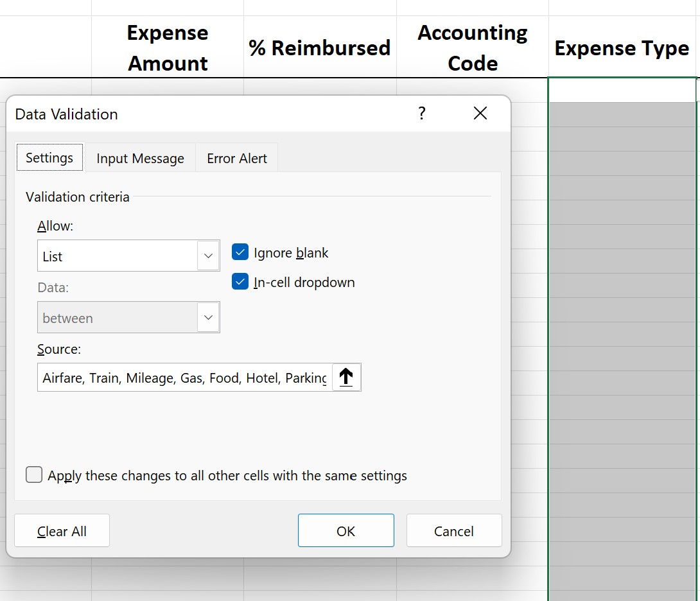Disable the Ignore blank checkbox
The image size is (700, 601).
coord(240,252)
